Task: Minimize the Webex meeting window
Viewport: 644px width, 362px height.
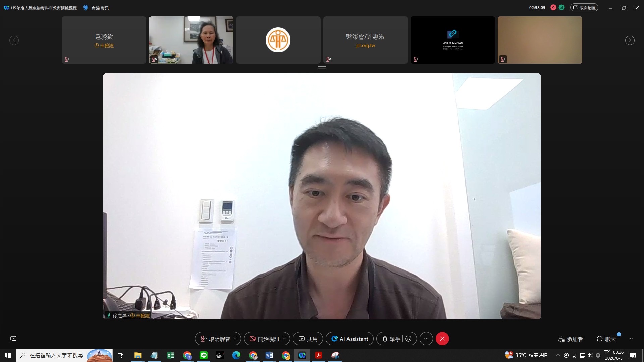Action: pos(610,8)
